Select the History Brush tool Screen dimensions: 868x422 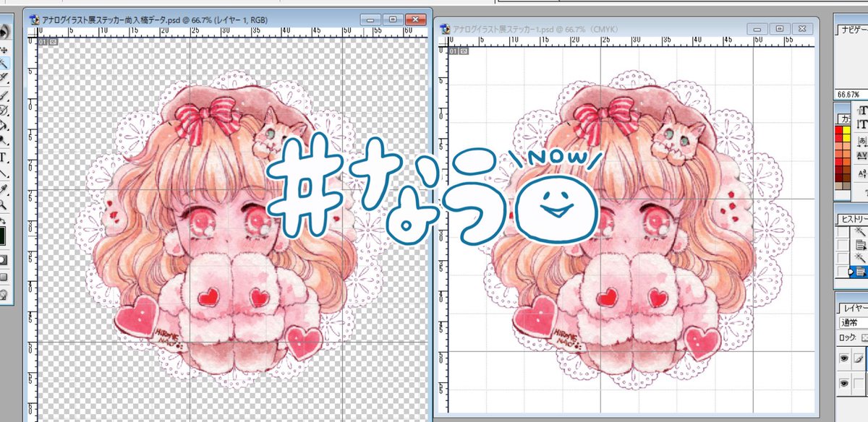tap(4, 111)
